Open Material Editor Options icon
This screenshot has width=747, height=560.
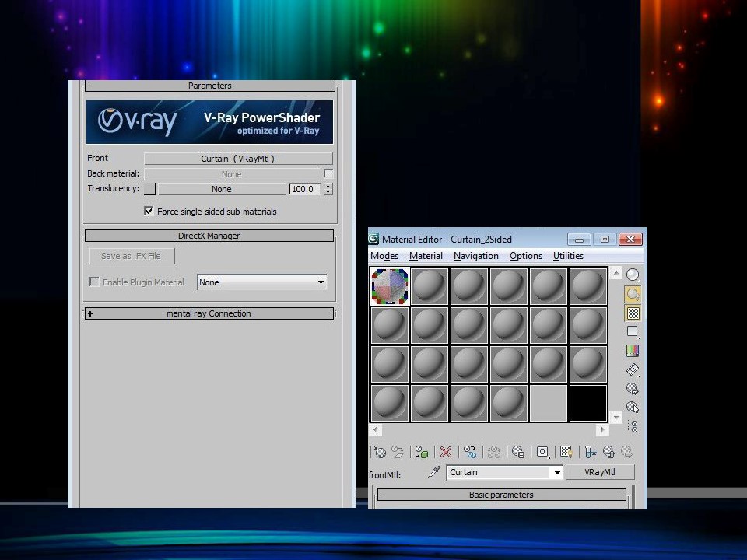[632, 389]
